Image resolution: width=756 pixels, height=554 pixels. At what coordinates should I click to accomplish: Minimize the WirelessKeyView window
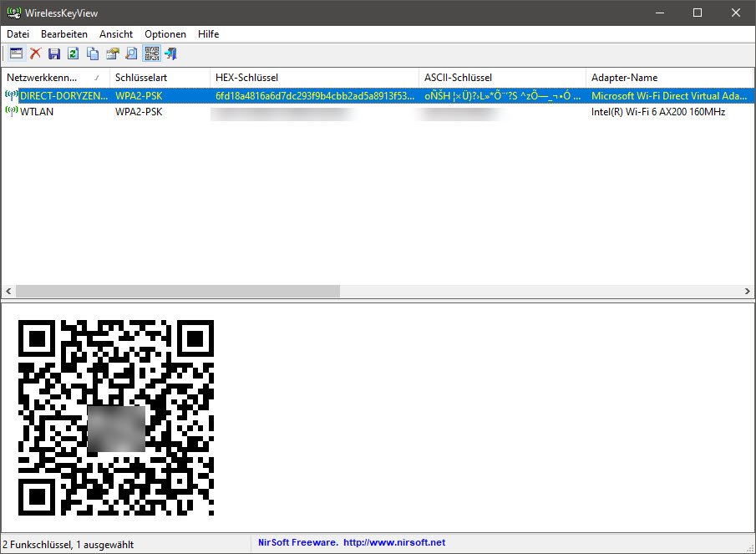coord(660,13)
